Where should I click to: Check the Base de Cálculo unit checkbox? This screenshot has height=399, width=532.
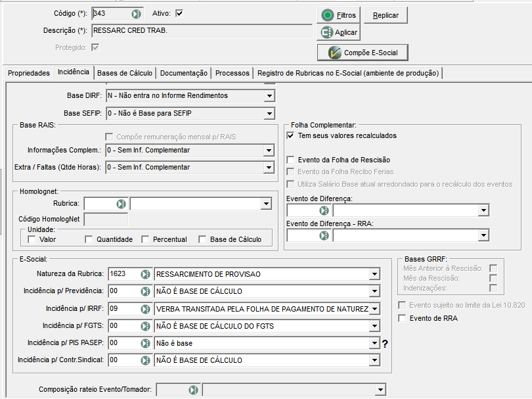coord(202,239)
